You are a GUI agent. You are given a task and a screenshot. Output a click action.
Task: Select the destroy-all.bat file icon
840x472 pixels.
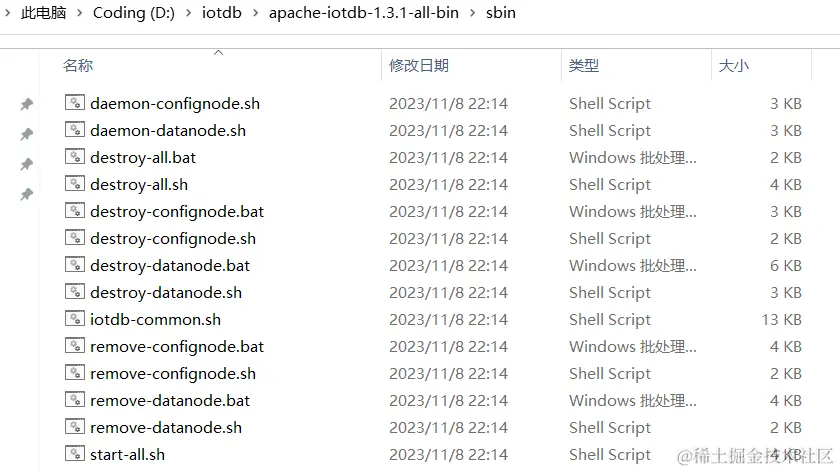75,156
